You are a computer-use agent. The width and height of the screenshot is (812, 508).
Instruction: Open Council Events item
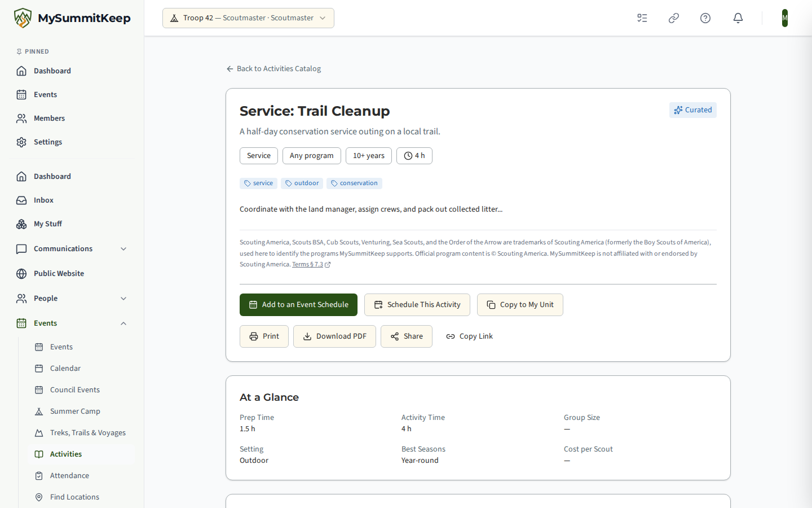81,390
